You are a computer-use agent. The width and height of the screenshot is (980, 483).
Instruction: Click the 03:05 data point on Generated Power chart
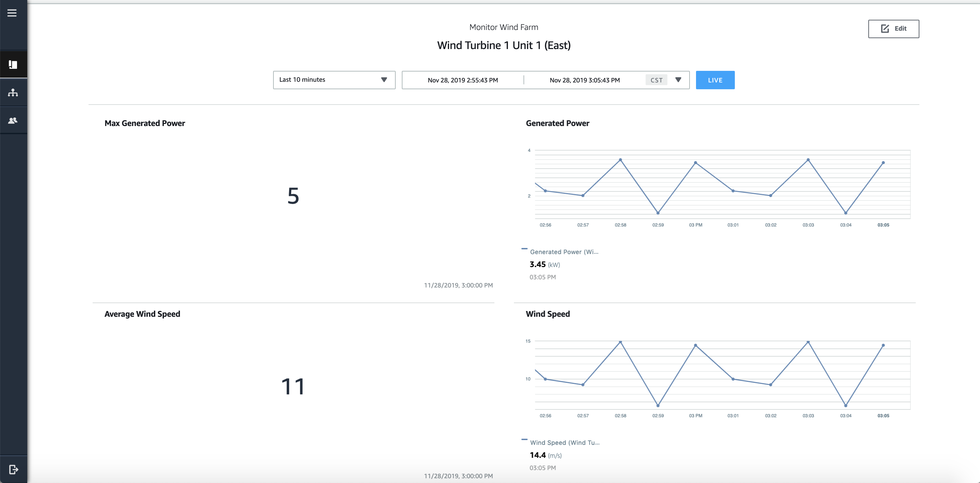pos(883,162)
